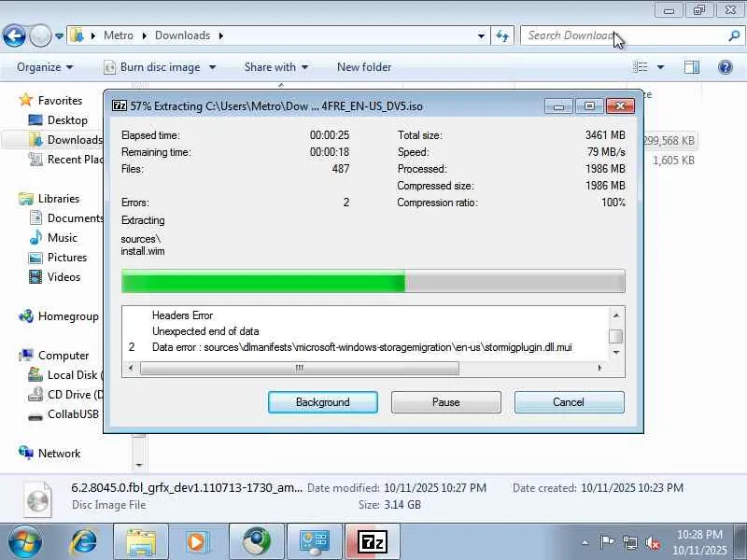The width and height of the screenshot is (747, 560).
Task: Expand arrow after Downloads in address bar
Action: pos(221,35)
